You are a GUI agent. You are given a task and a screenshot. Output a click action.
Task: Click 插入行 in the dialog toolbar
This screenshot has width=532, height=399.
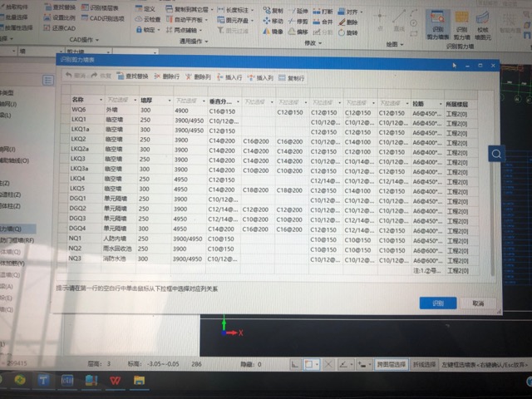pyautogui.click(x=229, y=77)
